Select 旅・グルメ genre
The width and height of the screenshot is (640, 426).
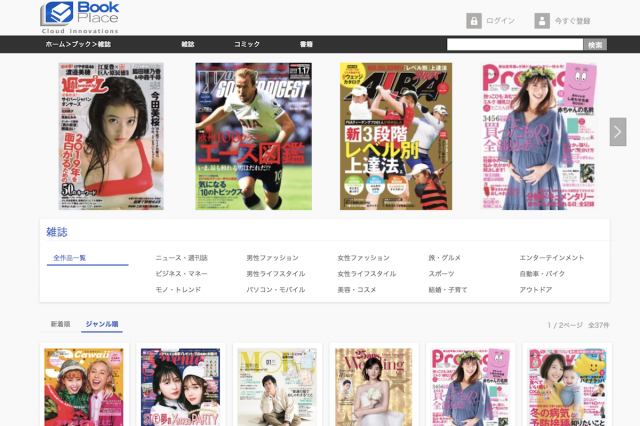coord(444,258)
